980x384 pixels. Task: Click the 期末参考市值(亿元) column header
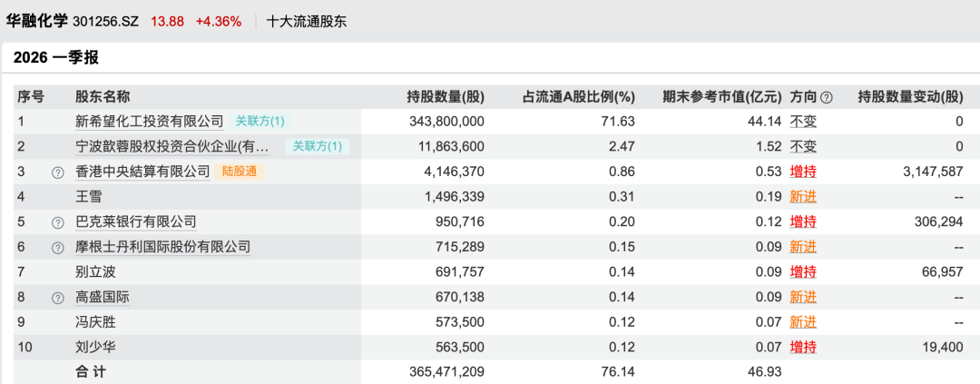pyautogui.click(x=721, y=97)
